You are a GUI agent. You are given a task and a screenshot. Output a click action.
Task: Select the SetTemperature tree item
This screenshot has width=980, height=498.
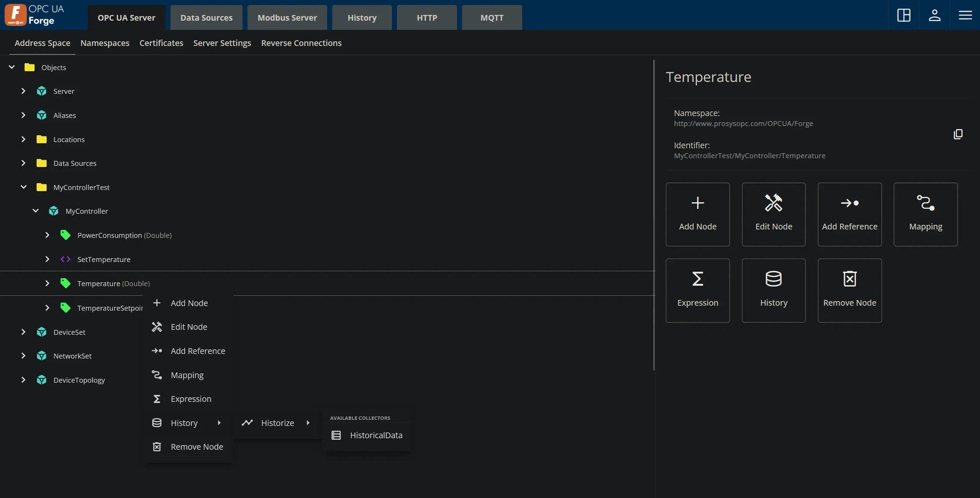103,259
